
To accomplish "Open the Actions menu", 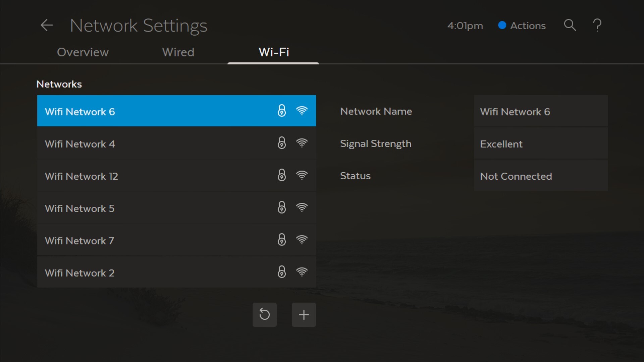I will tap(528, 25).
